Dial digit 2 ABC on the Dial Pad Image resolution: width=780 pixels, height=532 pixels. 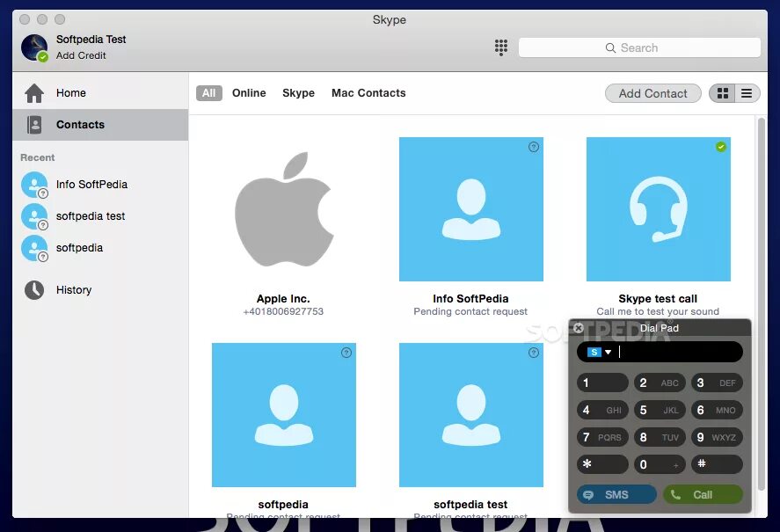point(660,383)
